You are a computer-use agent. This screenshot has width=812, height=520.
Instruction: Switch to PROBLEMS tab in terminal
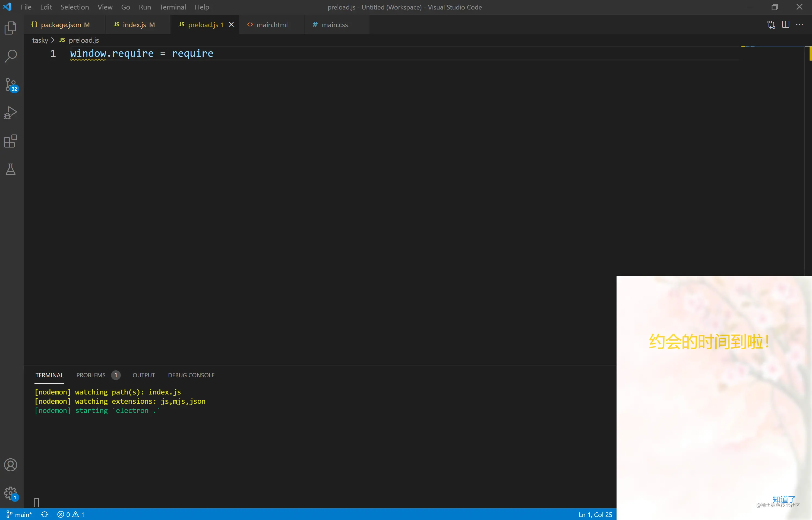point(91,375)
